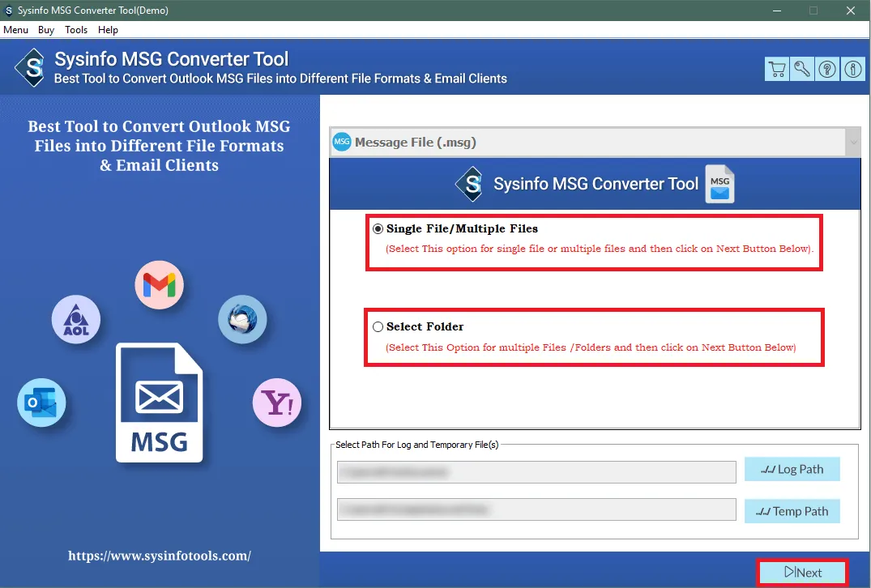Click the Select Folder option red description text

pyautogui.click(x=591, y=347)
